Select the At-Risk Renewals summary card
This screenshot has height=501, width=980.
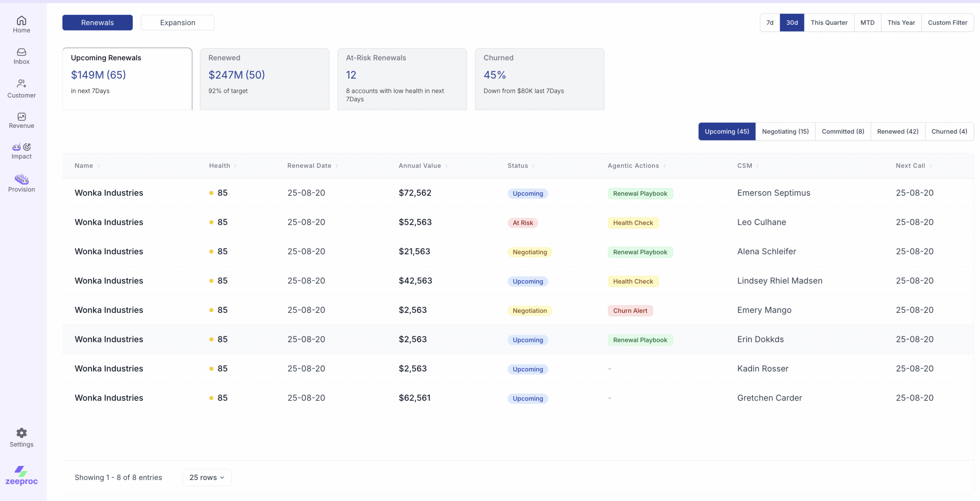tap(402, 79)
